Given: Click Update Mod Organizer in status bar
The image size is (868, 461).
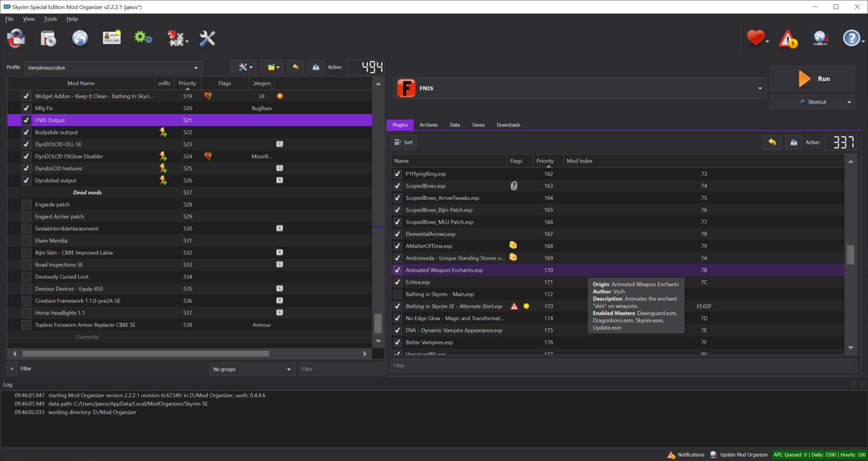Looking at the screenshot, I should pos(739,455).
